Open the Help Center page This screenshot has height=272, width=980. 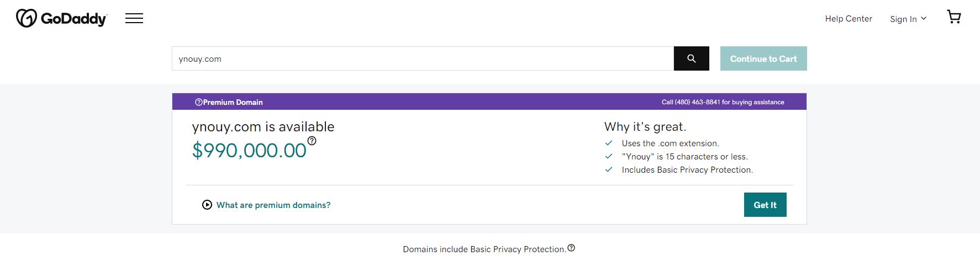tap(849, 19)
